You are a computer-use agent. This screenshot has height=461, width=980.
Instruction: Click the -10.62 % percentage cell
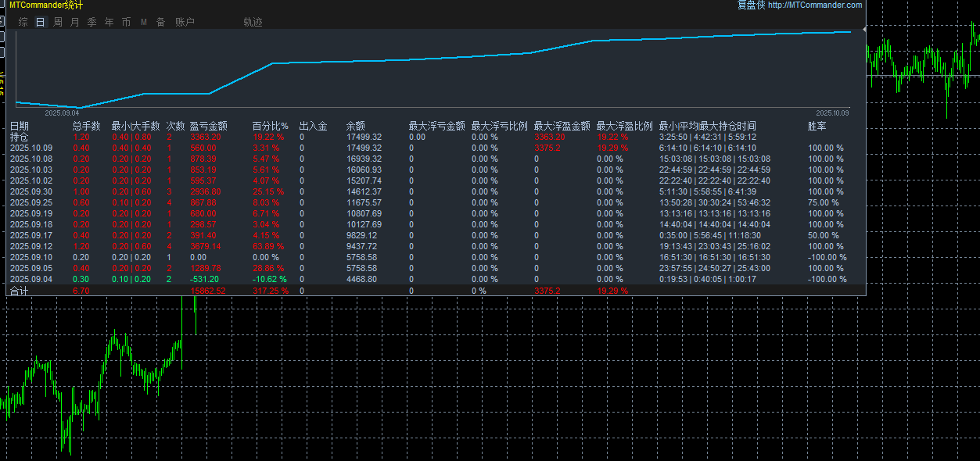(x=270, y=279)
